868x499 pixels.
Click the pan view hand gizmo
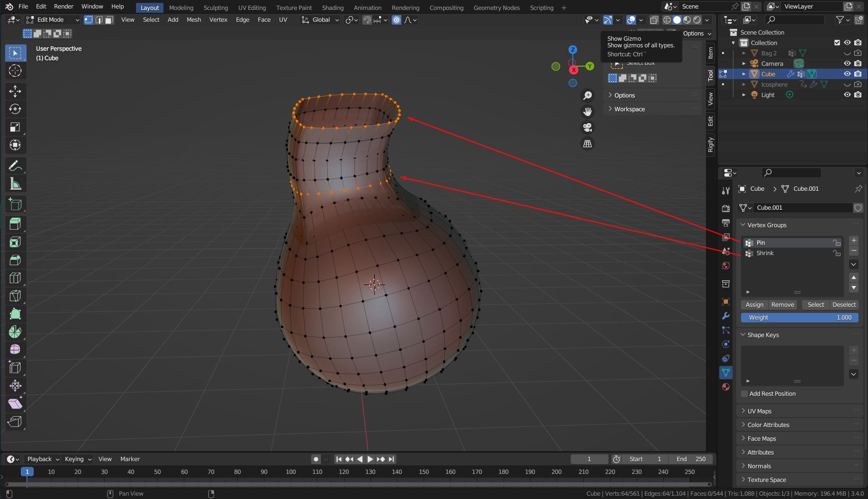coord(588,112)
